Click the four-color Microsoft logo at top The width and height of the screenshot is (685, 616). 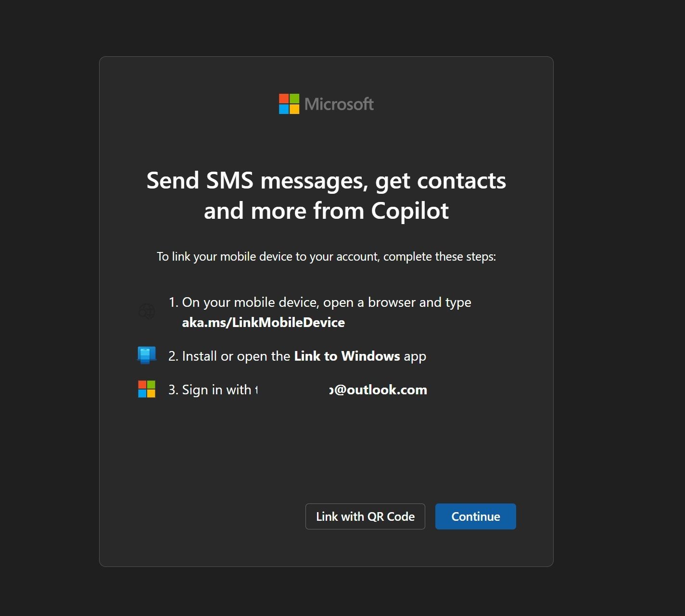click(289, 104)
